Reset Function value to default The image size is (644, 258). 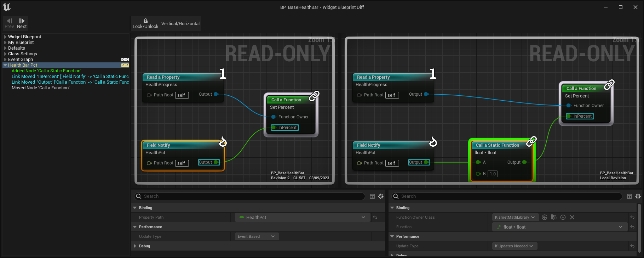click(x=632, y=227)
